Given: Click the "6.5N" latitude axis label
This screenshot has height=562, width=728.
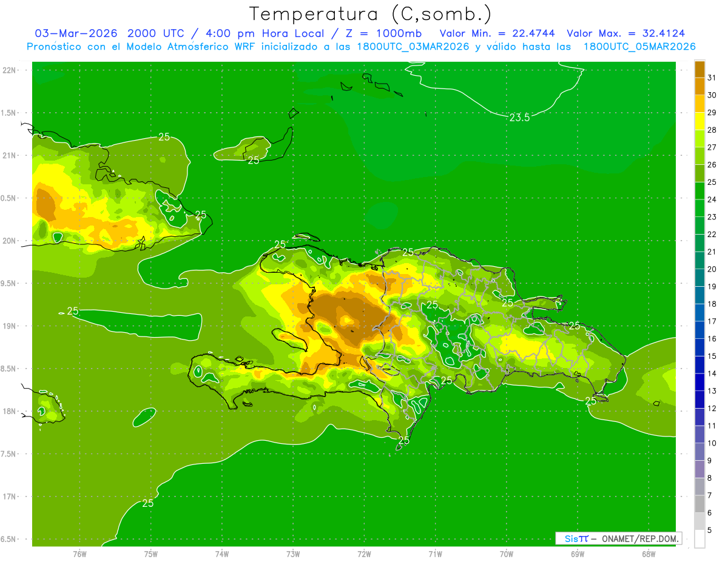Looking at the screenshot, I should click(x=8, y=540).
